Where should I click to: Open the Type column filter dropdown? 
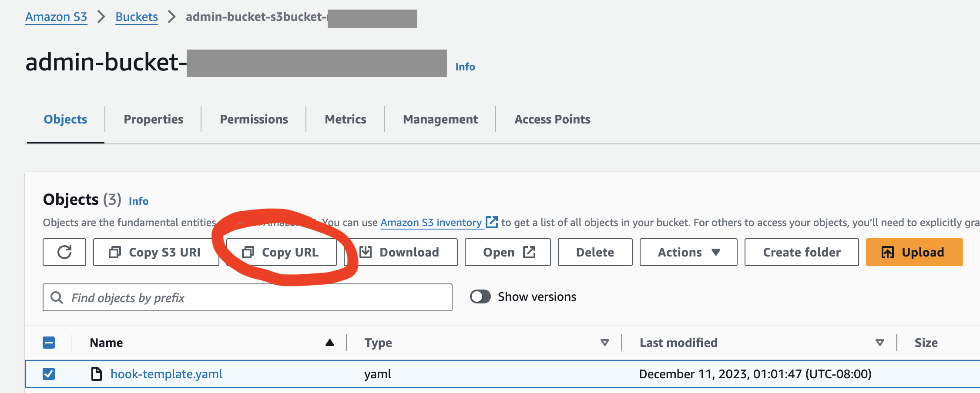[604, 342]
